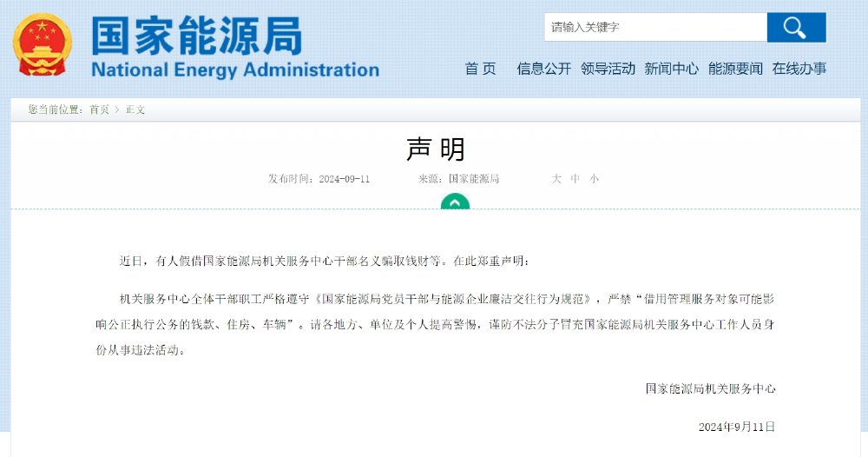Click the 首页 breadcrumb link
Viewport: 868px width, 457px height.
(x=99, y=109)
